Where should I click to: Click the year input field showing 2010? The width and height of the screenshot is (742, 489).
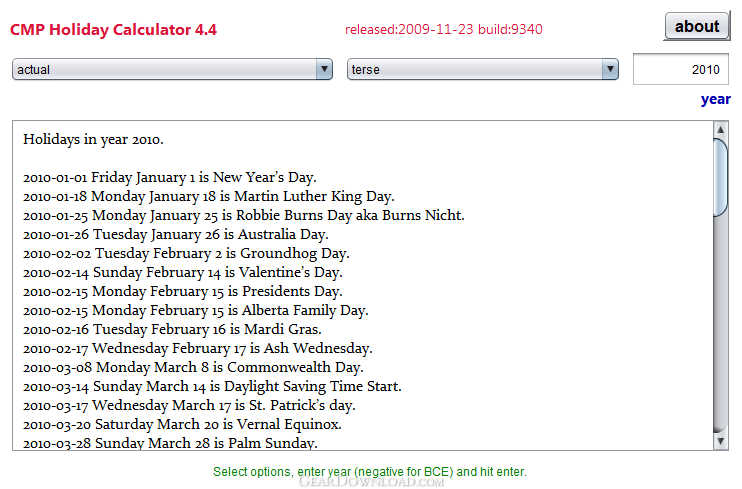pyautogui.click(x=680, y=69)
